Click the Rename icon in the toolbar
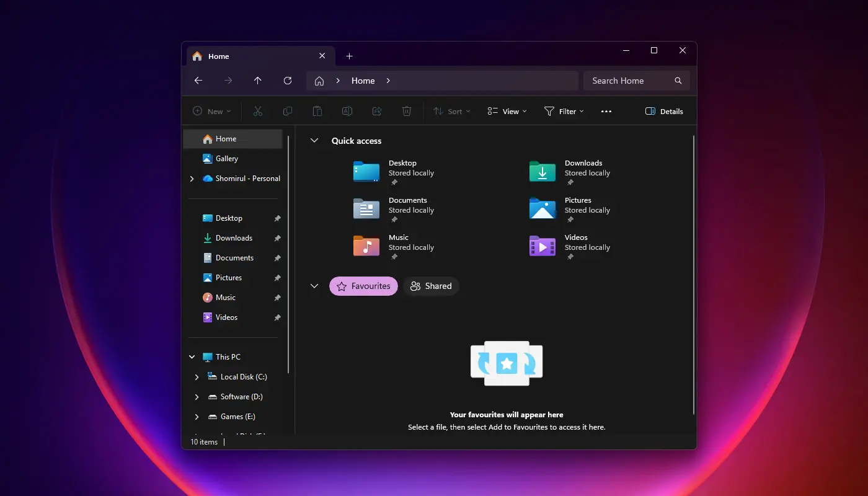The image size is (868, 496). click(347, 111)
